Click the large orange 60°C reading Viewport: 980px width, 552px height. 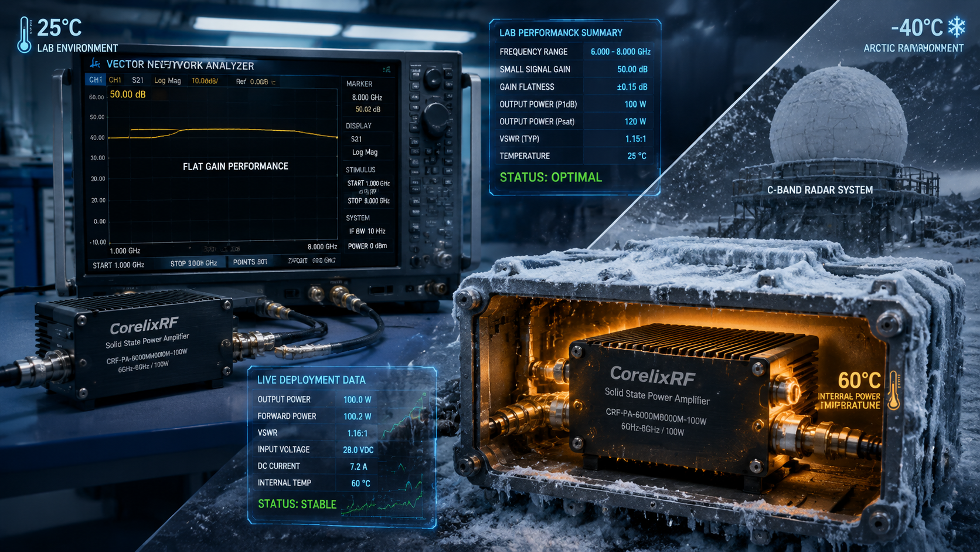point(859,381)
